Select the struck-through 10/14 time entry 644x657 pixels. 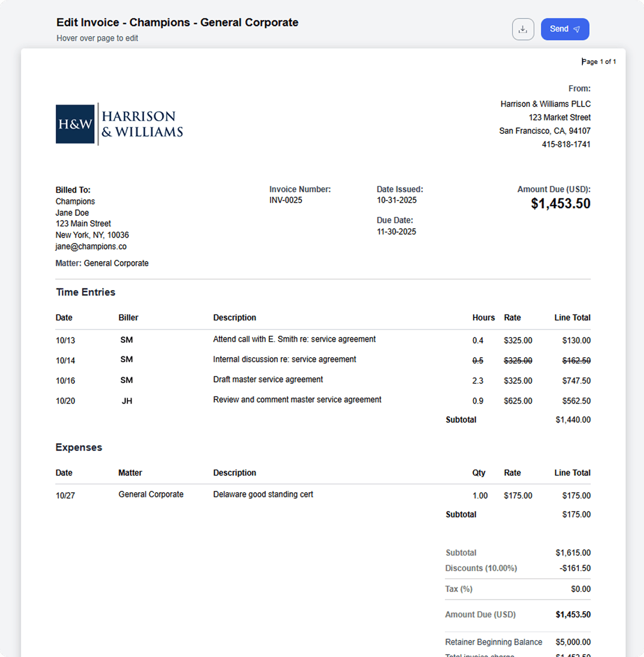283,359
